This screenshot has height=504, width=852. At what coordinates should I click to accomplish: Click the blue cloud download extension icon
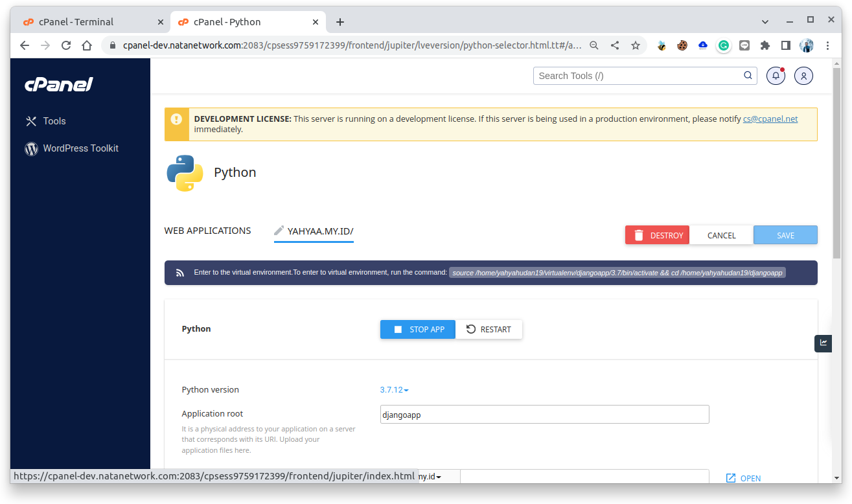(x=703, y=45)
